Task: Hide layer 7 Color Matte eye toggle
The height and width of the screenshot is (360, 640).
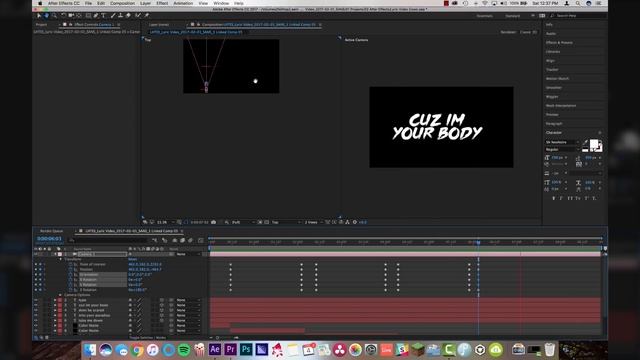Action: pos(36,326)
